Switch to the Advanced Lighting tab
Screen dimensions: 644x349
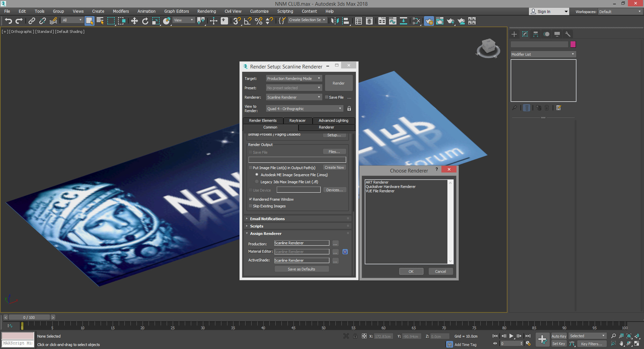click(333, 120)
